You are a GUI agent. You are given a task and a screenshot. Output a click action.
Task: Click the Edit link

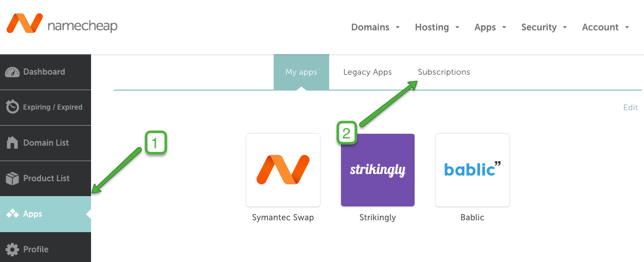(631, 108)
